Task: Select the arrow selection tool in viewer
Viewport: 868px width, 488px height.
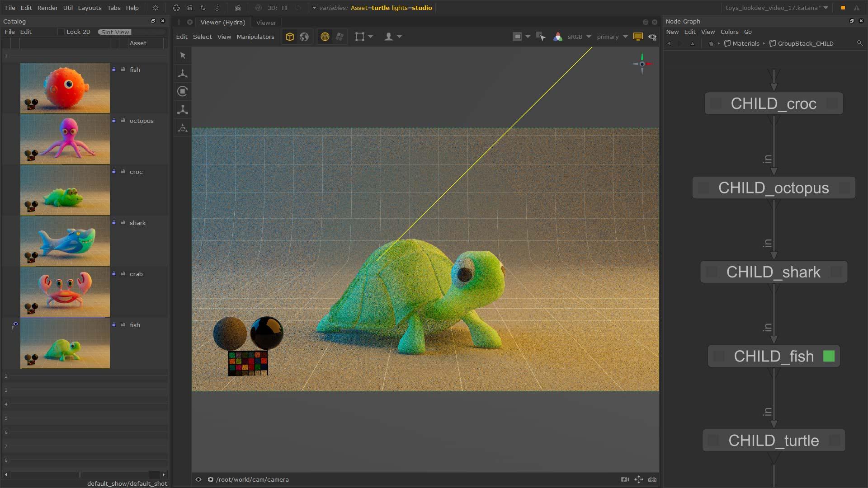Action: click(x=183, y=55)
